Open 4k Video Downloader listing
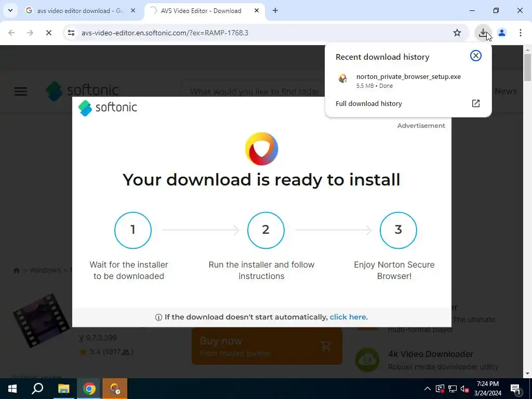 431,354
